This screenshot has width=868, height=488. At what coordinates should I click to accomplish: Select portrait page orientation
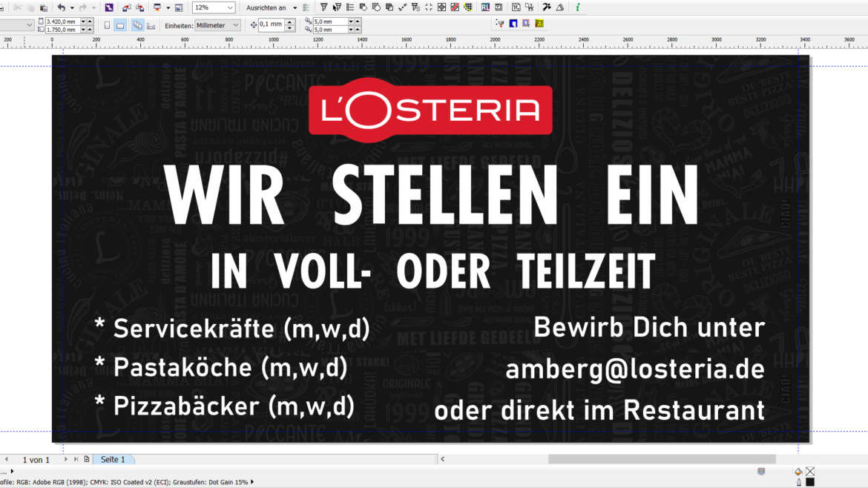point(107,25)
